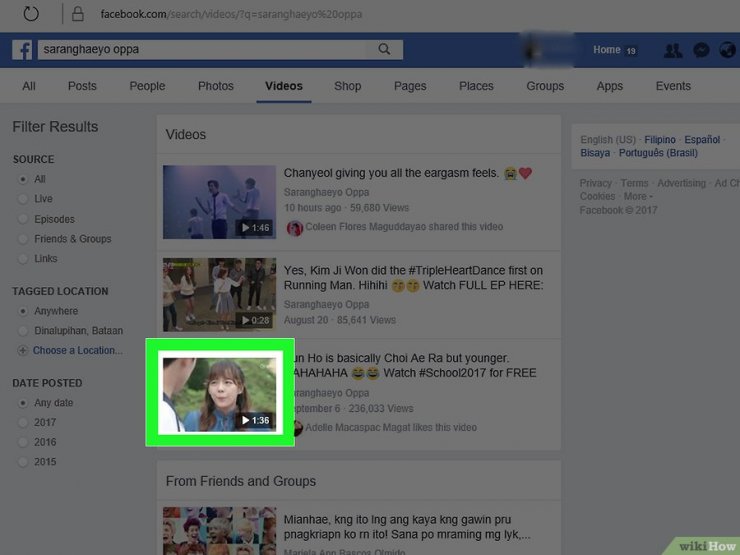The image size is (740, 555).
Task: Filter videos posted in 2015
Action: click(x=23, y=462)
